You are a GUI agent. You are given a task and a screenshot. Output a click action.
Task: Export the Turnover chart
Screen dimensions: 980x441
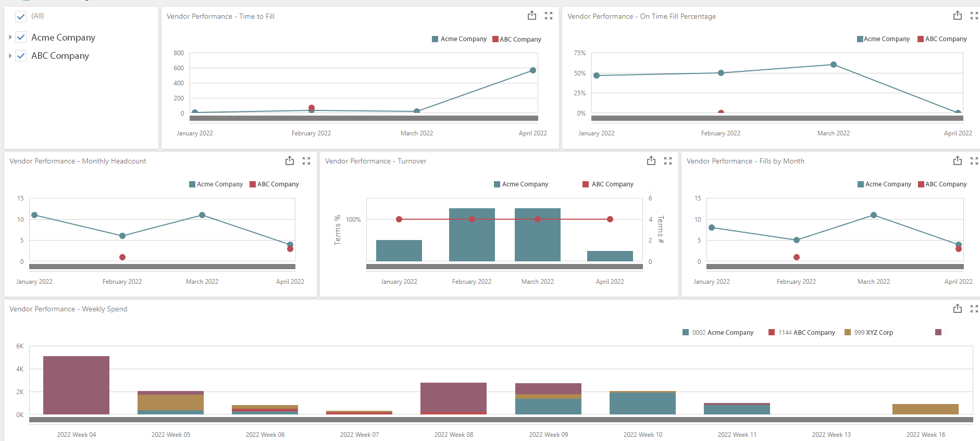[x=651, y=161]
